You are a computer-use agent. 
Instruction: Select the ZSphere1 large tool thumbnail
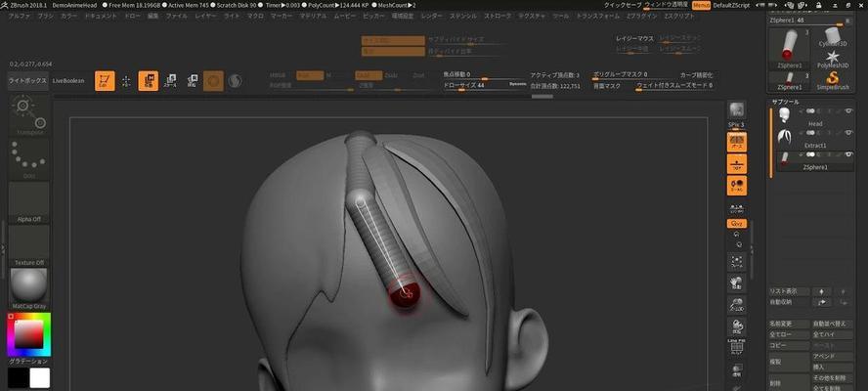[x=789, y=49]
